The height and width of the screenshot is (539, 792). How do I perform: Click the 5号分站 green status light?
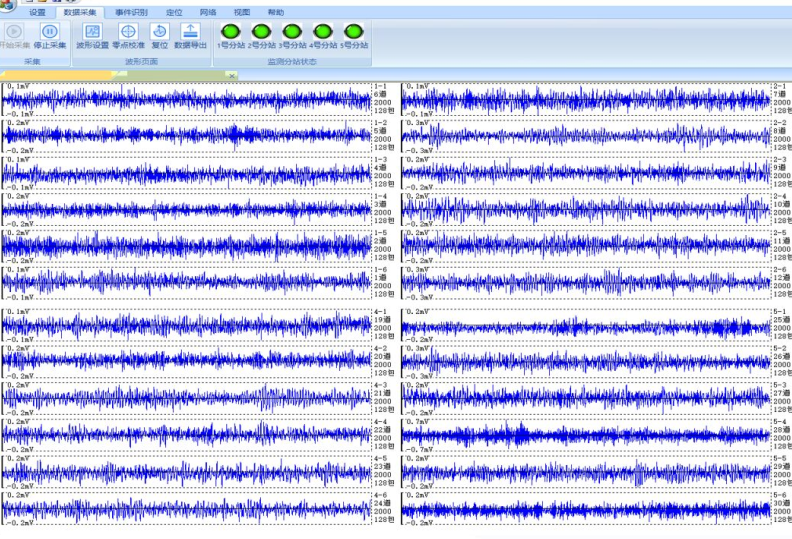point(354,32)
